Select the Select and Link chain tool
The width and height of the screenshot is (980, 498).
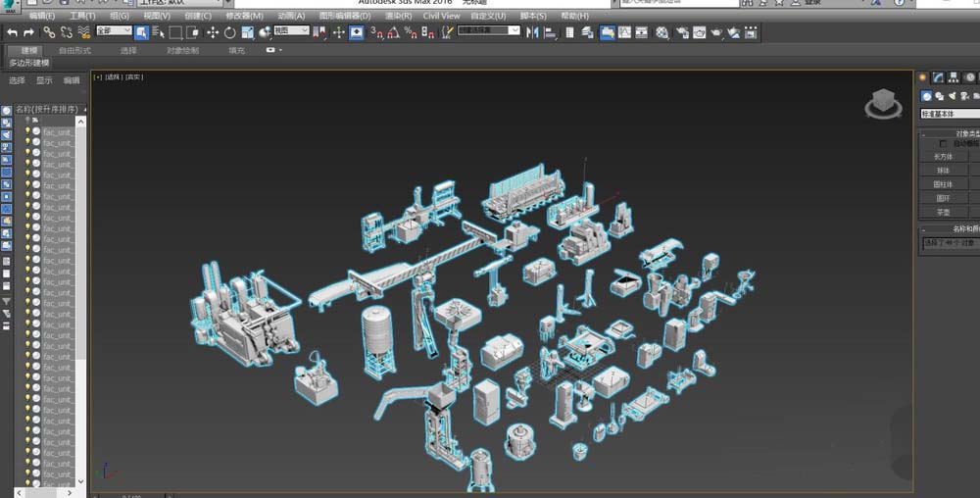click(49, 32)
